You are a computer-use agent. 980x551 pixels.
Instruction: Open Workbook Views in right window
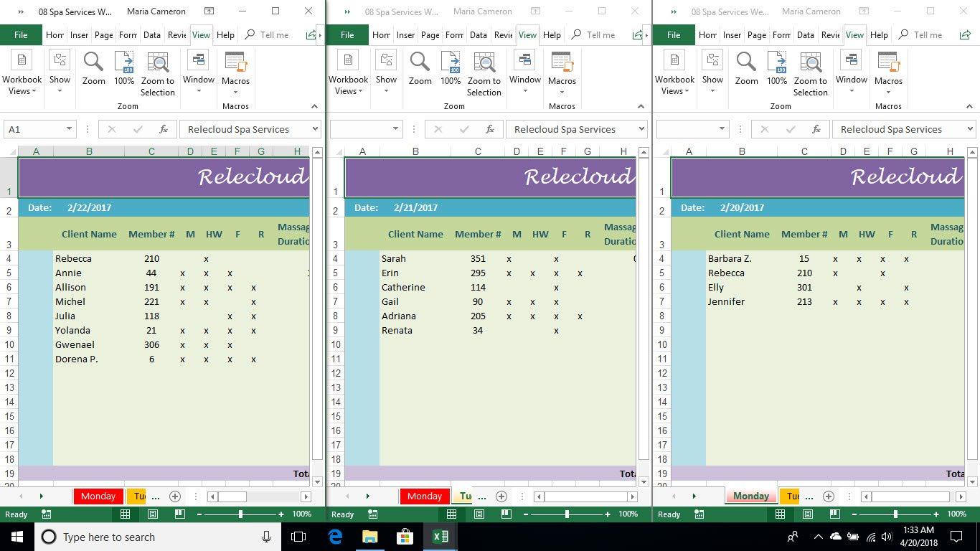coord(674,73)
